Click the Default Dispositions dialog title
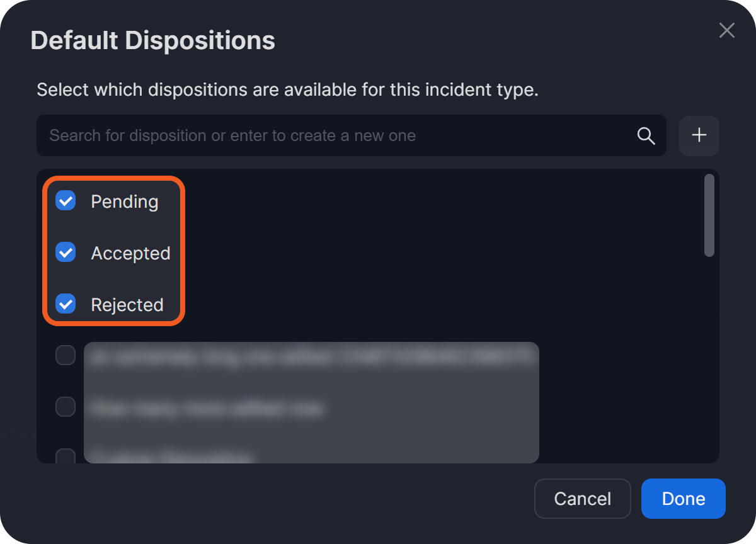756x544 pixels. coord(153,41)
